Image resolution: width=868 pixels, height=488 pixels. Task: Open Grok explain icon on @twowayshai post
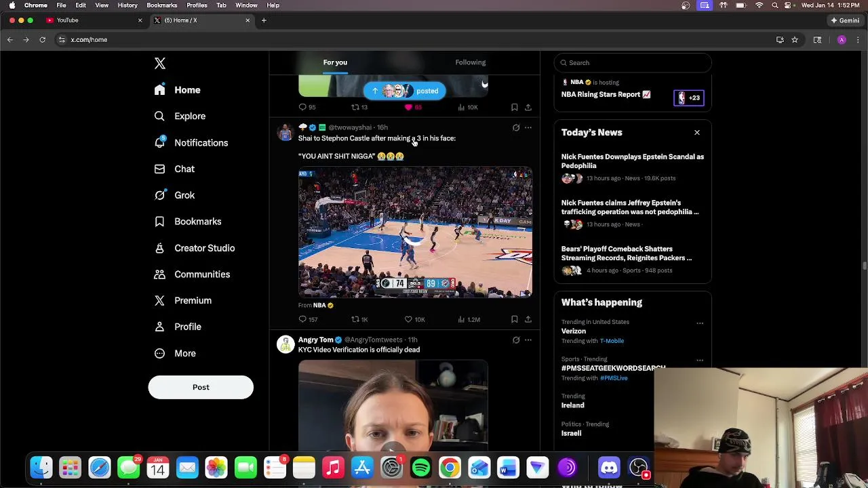click(x=516, y=127)
